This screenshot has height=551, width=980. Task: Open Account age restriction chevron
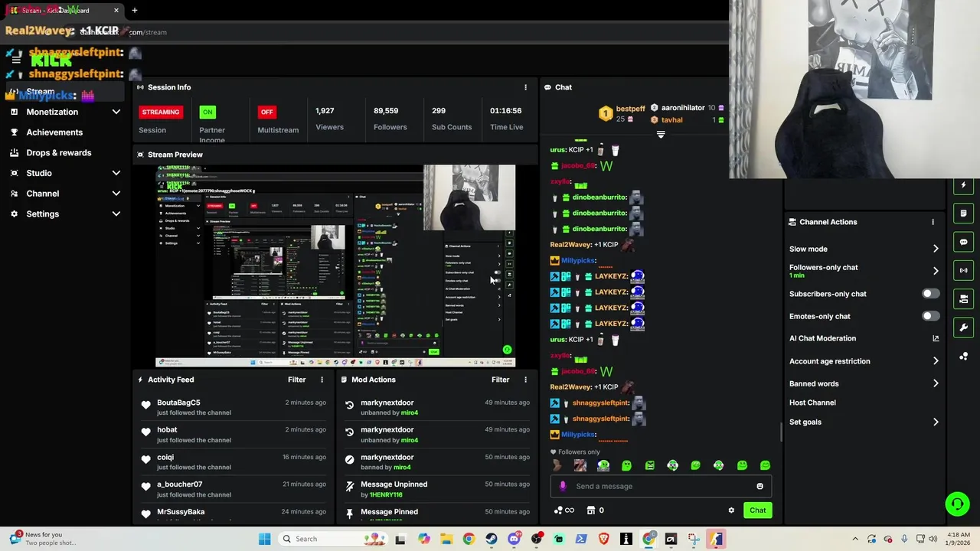[936, 361]
